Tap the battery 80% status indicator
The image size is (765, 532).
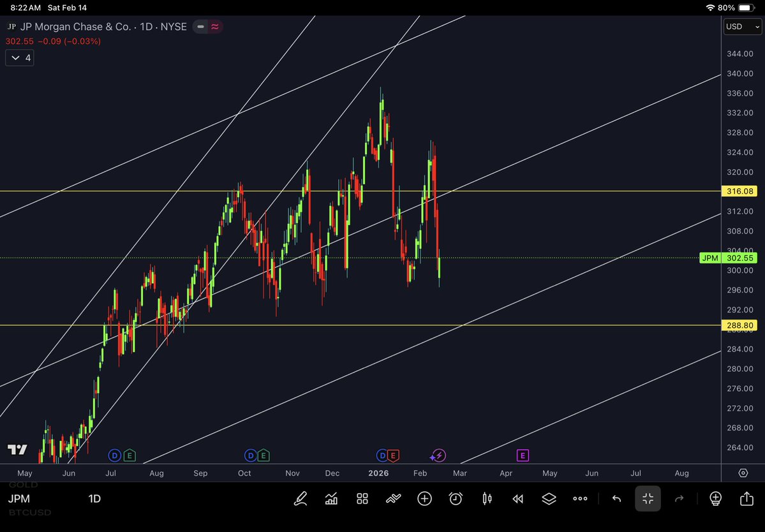[737, 8]
